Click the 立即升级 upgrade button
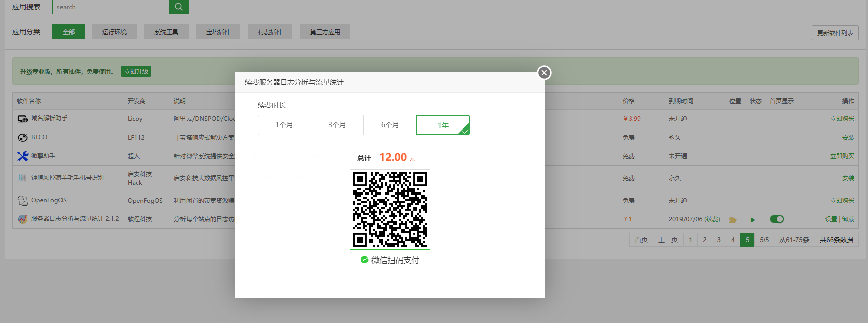Screen dimensions: 868x323 pyautogui.click(x=136, y=71)
